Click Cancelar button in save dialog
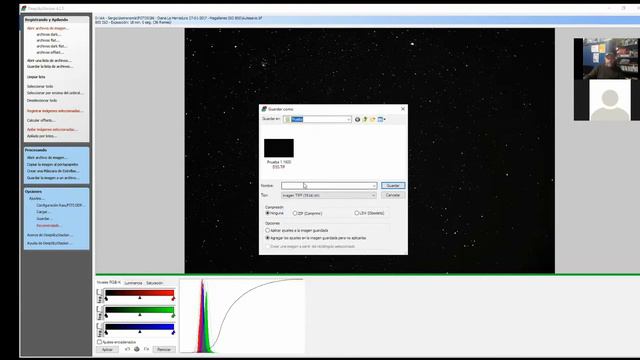The width and height of the screenshot is (640, 360). [393, 195]
